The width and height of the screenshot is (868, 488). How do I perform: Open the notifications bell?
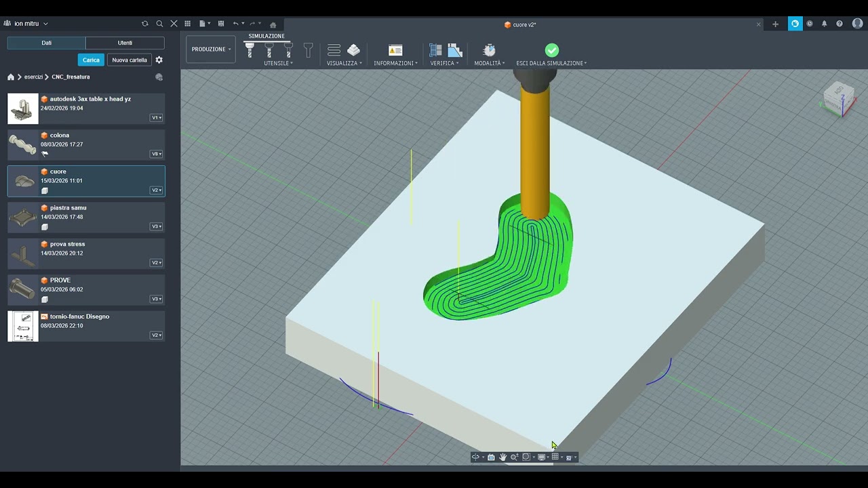pos(825,24)
